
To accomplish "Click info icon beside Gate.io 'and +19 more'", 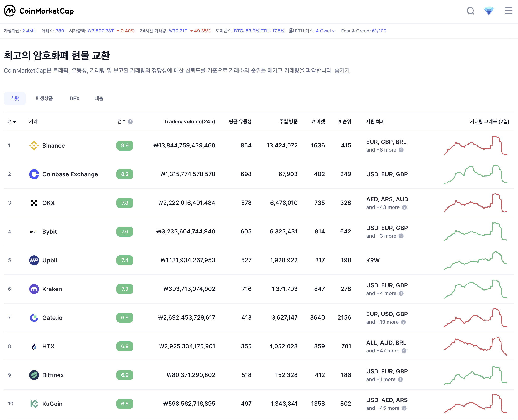I will pos(403,322).
